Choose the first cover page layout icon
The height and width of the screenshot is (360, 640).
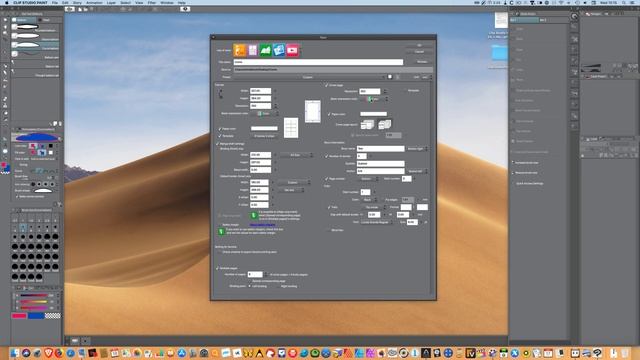[x=367, y=124]
